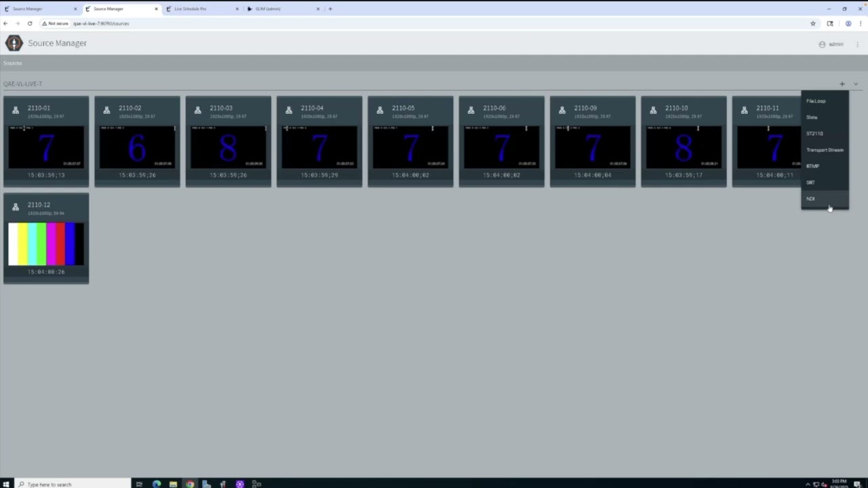Open File Explorer from taskbar
Viewport: 868px width, 488px height.
(x=173, y=484)
